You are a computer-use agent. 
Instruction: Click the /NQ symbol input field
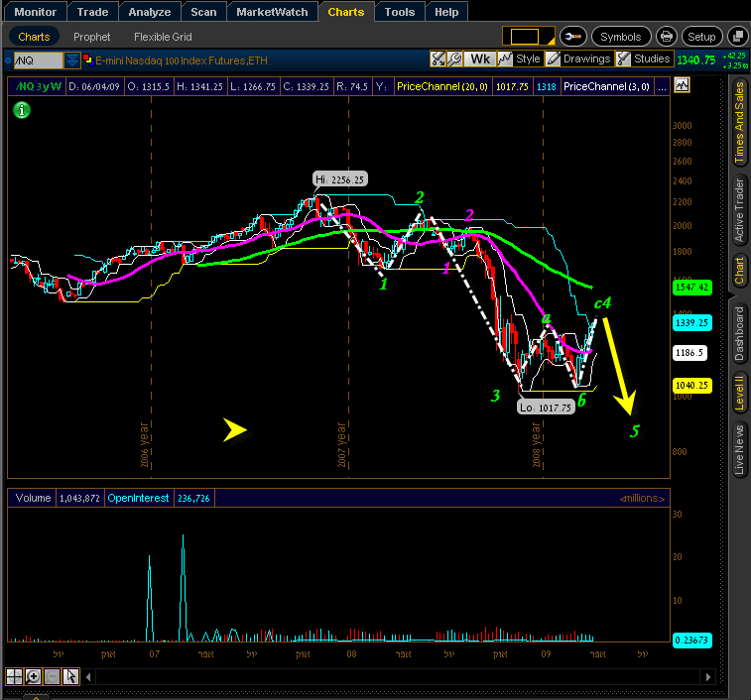38,60
